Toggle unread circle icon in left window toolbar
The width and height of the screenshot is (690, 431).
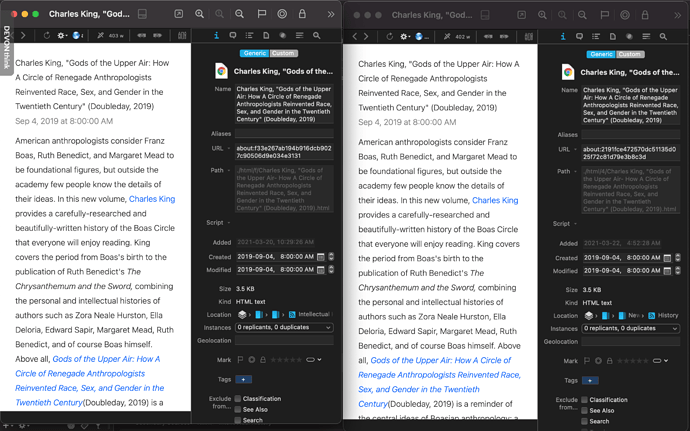pyautogui.click(x=282, y=14)
